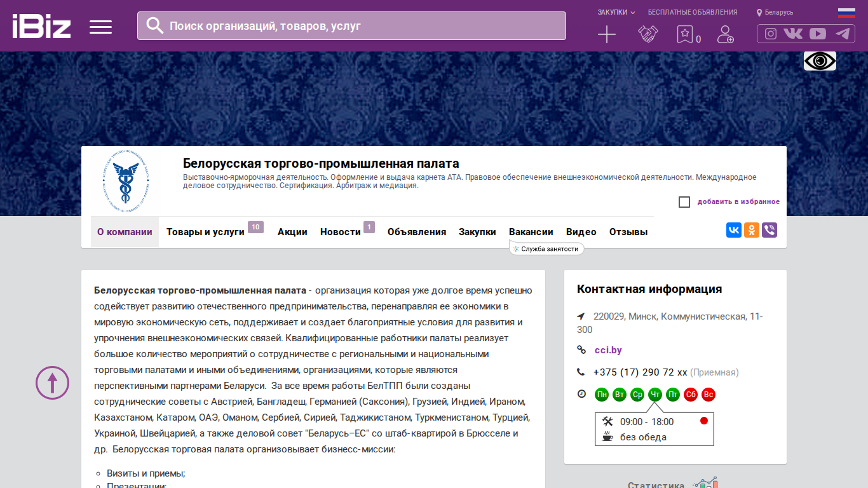Viewport: 868px width, 488px height.
Task: Reveal the phone number +375 (17) 290 72 xx
Action: pos(641,372)
